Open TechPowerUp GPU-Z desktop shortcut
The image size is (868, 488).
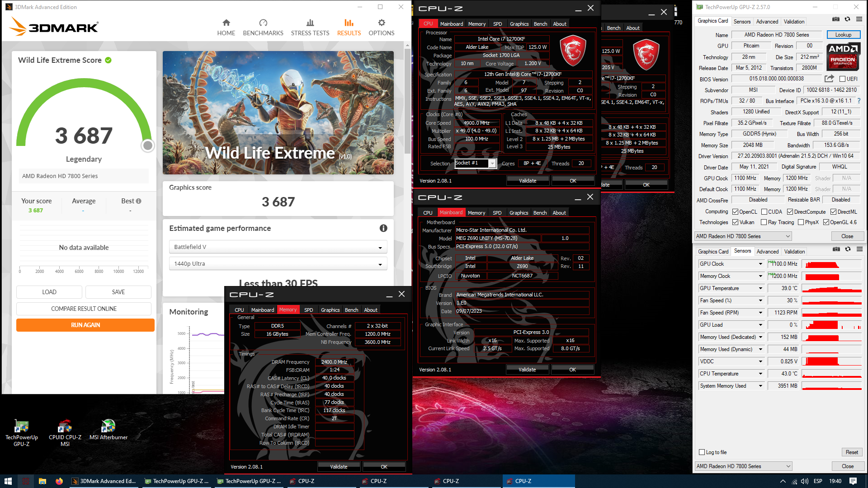(x=21, y=433)
